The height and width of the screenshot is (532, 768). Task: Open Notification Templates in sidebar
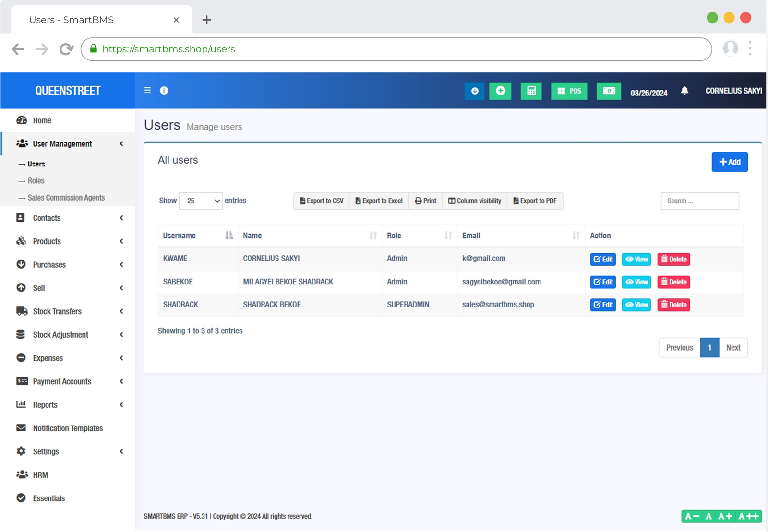click(x=68, y=428)
